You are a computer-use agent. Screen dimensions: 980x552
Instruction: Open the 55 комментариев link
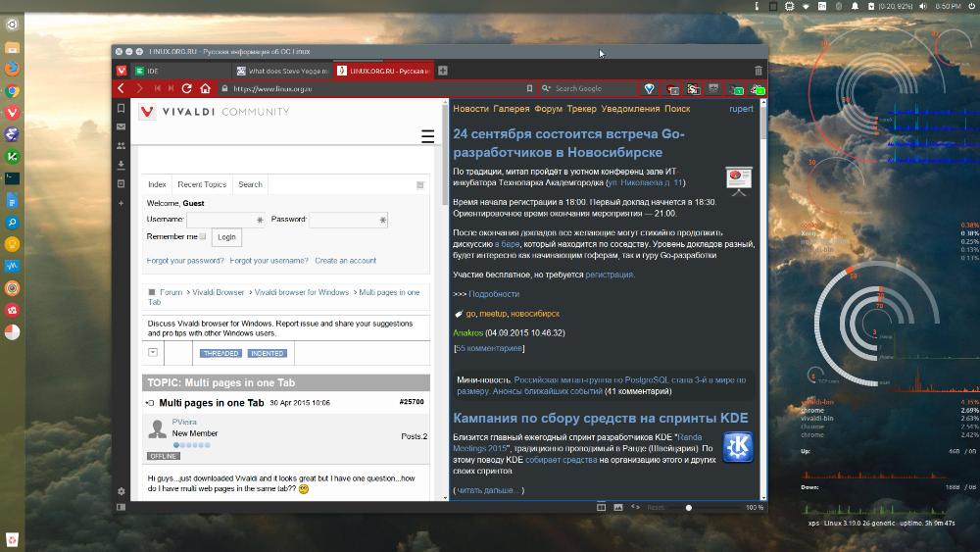(489, 348)
